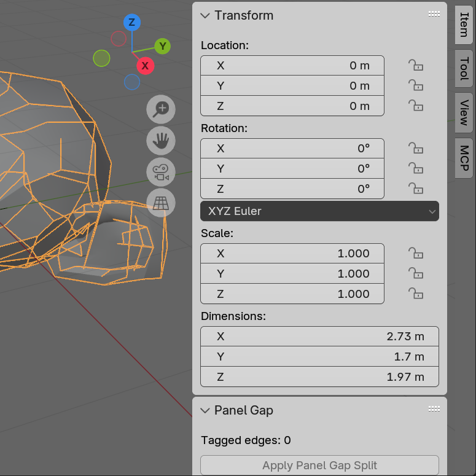The image size is (476, 476).
Task: Click the Rotation Y field
Action: 292,168
